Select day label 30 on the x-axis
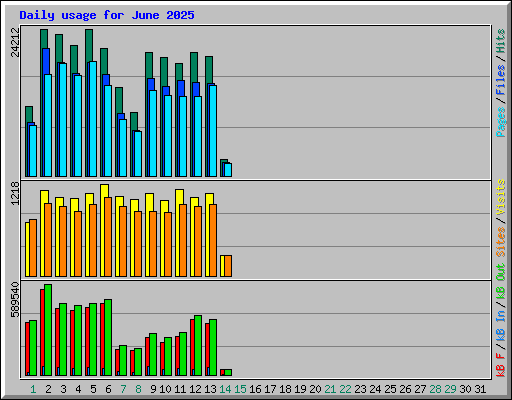 point(465,389)
